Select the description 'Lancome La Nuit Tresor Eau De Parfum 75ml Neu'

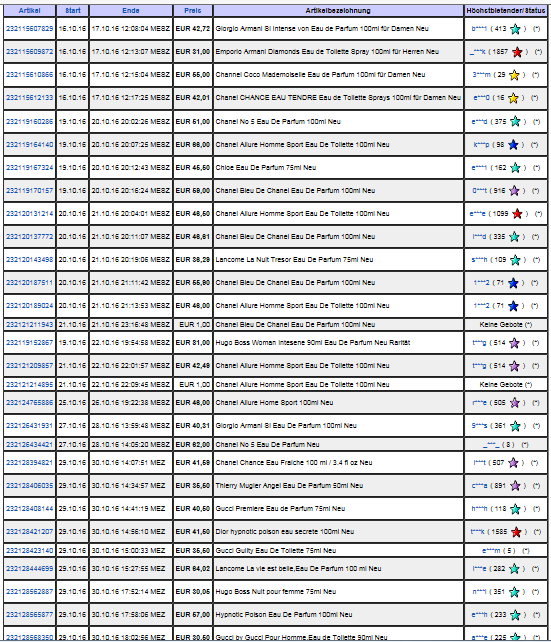[x=294, y=259]
